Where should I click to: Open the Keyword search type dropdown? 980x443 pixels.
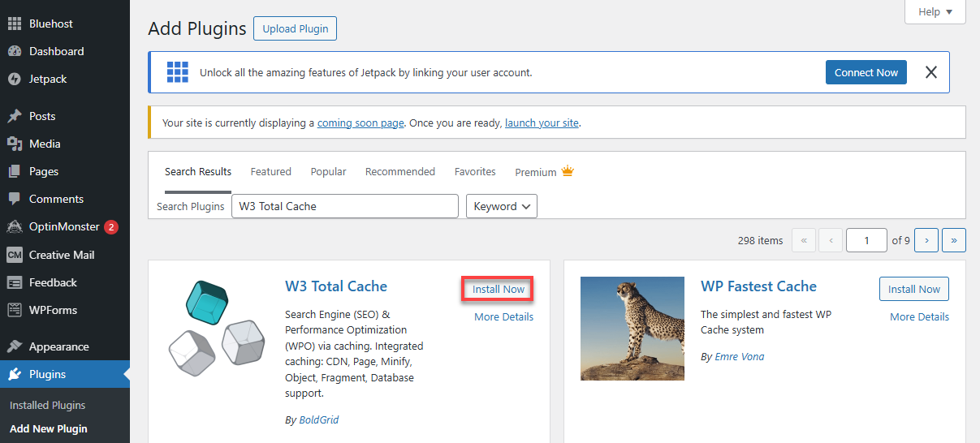tap(502, 206)
